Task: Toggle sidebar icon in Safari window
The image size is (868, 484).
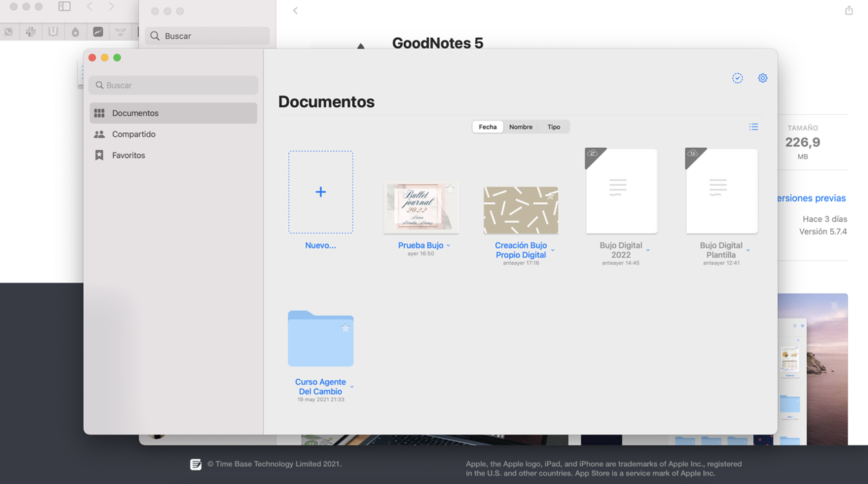Action: [65, 6]
